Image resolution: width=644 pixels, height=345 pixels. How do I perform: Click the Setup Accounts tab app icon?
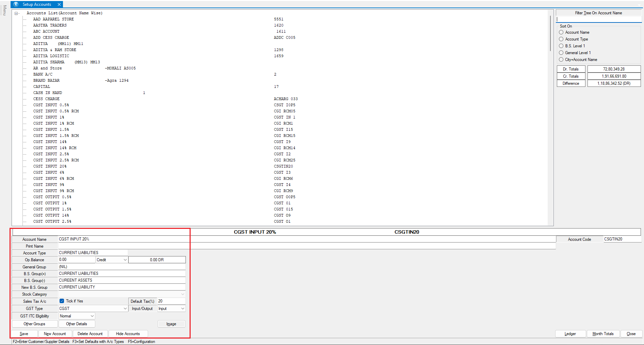click(x=16, y=4)
